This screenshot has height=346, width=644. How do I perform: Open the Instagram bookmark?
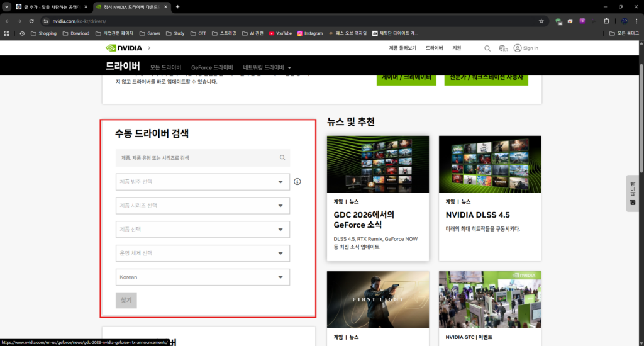point(309,33)
